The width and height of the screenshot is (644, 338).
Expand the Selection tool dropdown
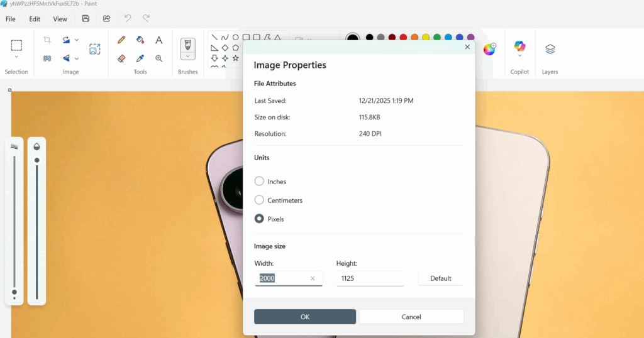tap(16, 57)
